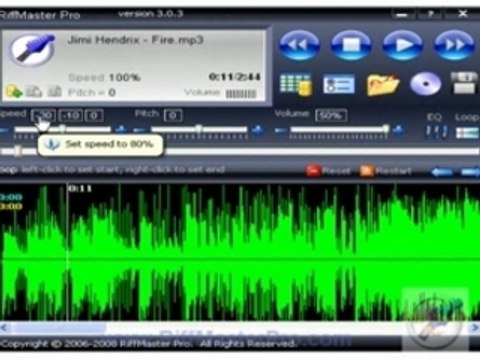The height and width of the screenshot is (360, 480).
Task: Click the Volume level bars in display
Action: point(241,94)
